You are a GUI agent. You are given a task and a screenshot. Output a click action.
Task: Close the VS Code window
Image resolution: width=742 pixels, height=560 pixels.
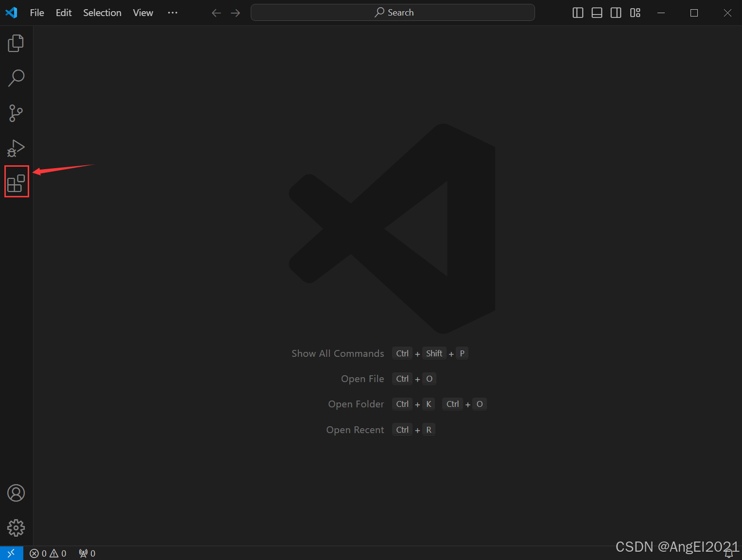pyautogui.click(x=727, y=13)
